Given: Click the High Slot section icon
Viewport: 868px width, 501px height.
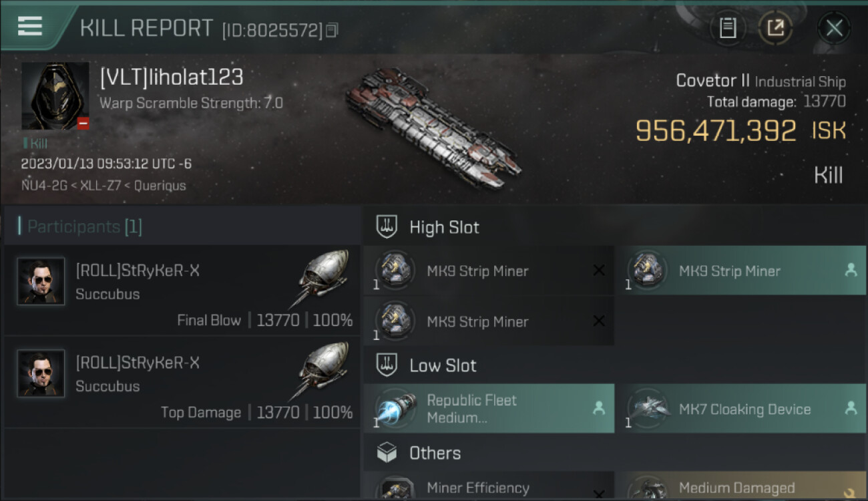Looking at the screenshot, I should pos(387,227).
